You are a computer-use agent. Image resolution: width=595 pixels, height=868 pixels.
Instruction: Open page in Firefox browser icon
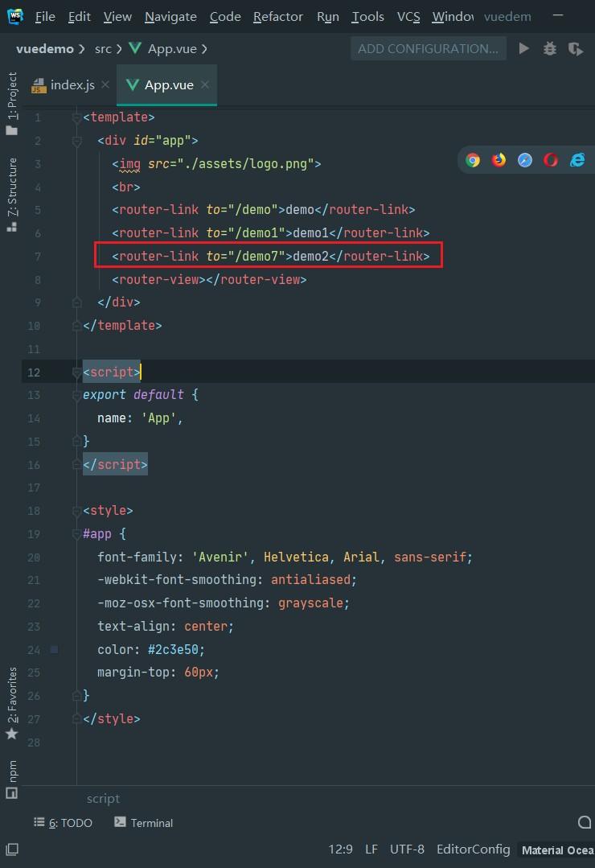pyautogui.click(x=499, y=161)
